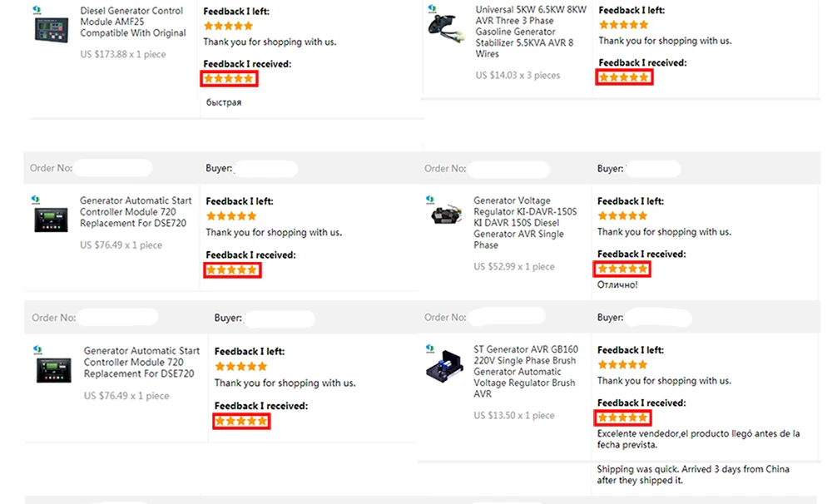The width and height of the screenshot is (832, 504).
Task: Click received star rating above the "Отлично!" comment
Action: click(x=622, y=269)
